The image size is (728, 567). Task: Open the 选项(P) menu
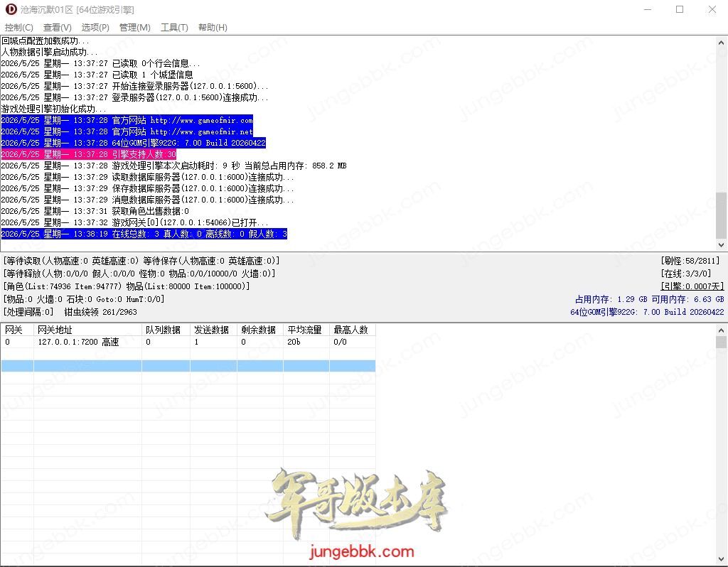point(95,28)
